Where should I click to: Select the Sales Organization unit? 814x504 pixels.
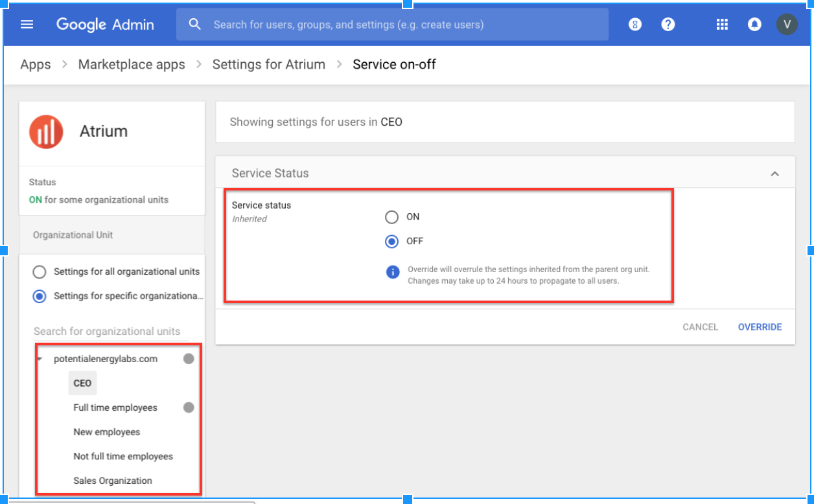click(x=113, y=481)
